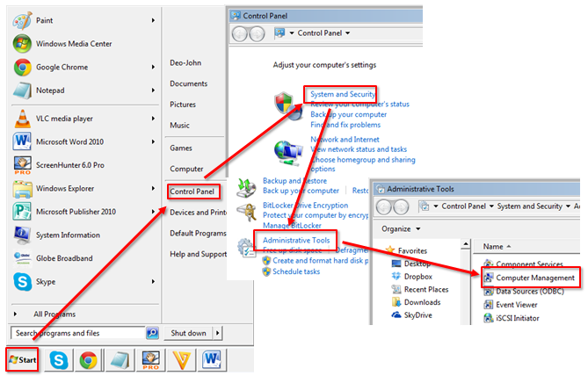Click the search magnifier icon
The height and width of the screenshot is (376, 588).
click(152, 333)
